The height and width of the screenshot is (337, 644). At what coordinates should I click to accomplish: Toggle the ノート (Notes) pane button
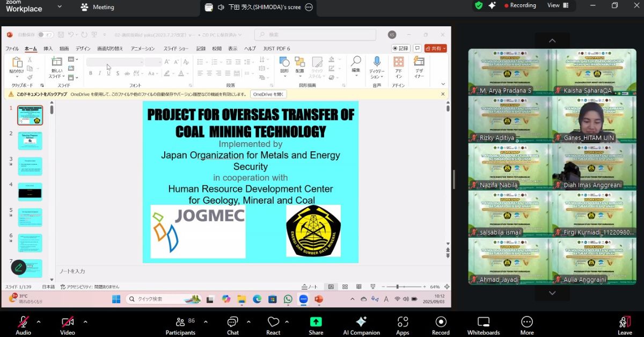(310, 287)
